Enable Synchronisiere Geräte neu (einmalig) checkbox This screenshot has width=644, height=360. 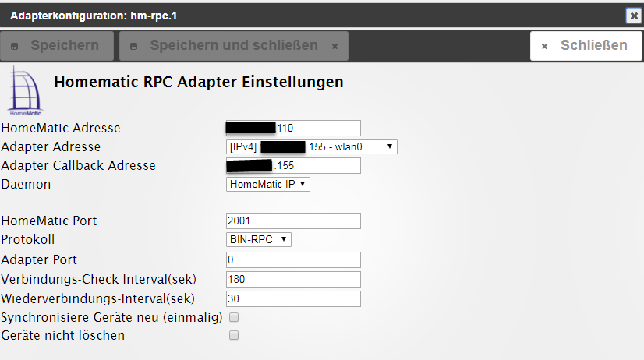click(233, 317)
